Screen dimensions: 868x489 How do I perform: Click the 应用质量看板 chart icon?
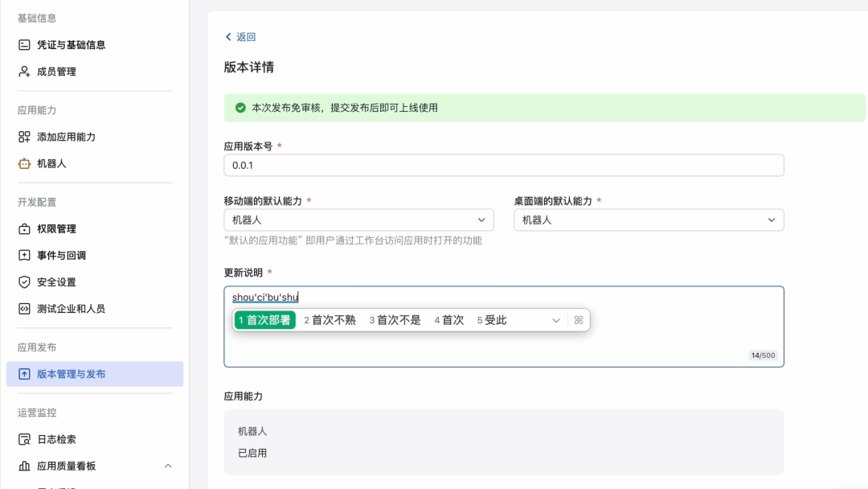click(x=24, y=466)
